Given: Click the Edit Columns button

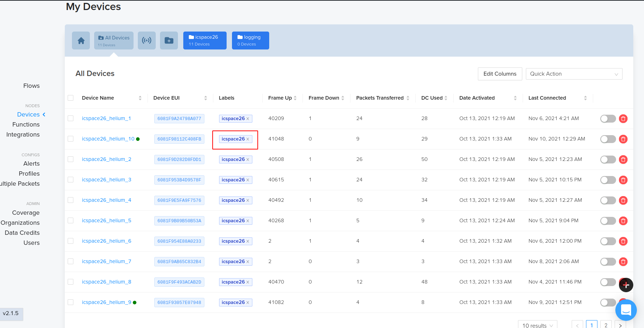Looking at the screenshot, I should (x=500, y=74).
